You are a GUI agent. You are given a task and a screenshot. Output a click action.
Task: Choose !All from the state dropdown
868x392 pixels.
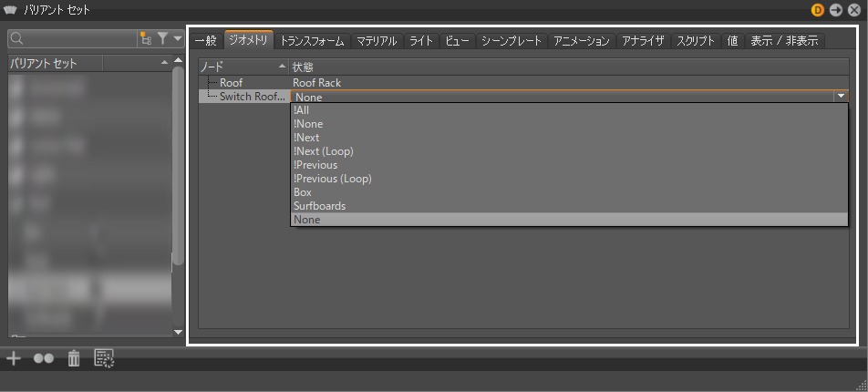coord(569,110)
